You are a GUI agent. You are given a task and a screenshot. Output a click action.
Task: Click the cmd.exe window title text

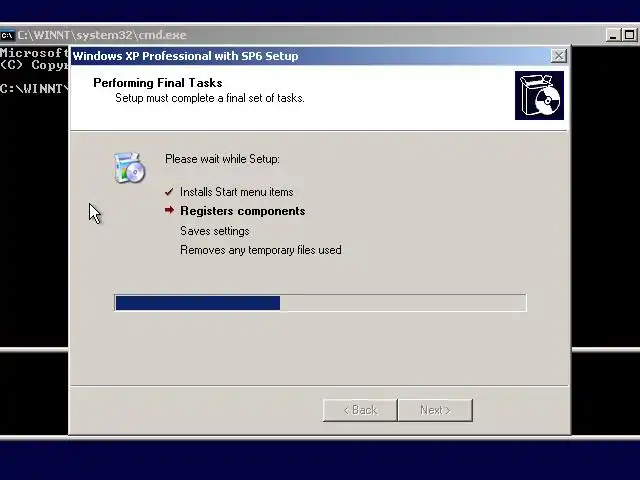(x=102, y=35)
